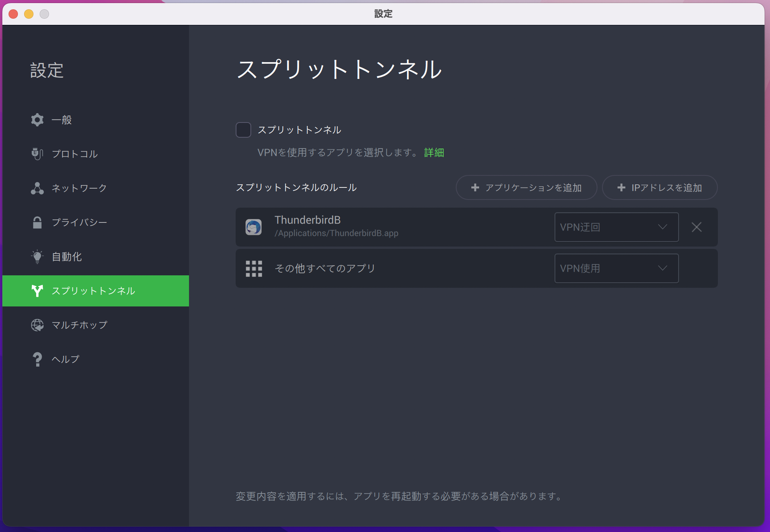Click the padlock icon for プライバシー
770x532 pixels.
(37, 222)
